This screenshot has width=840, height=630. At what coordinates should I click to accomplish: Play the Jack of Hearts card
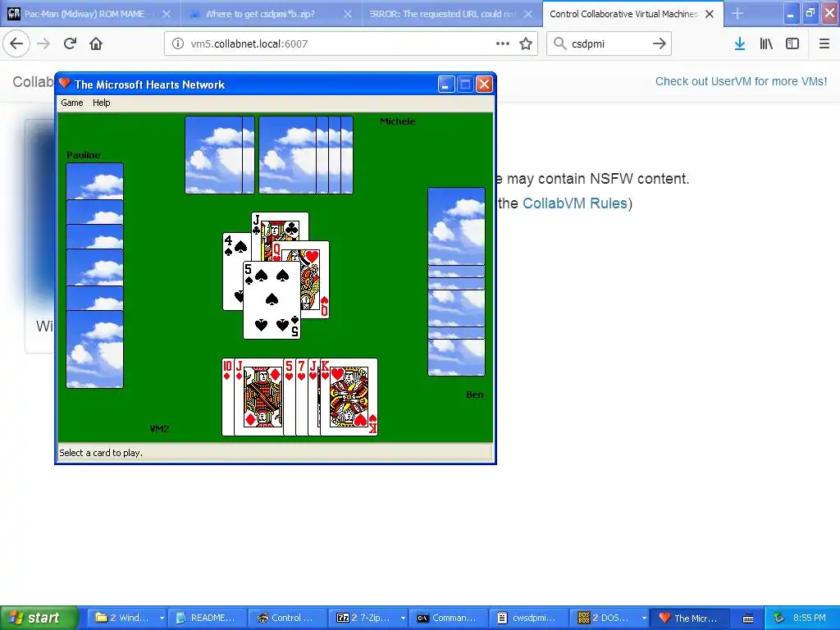314,397
